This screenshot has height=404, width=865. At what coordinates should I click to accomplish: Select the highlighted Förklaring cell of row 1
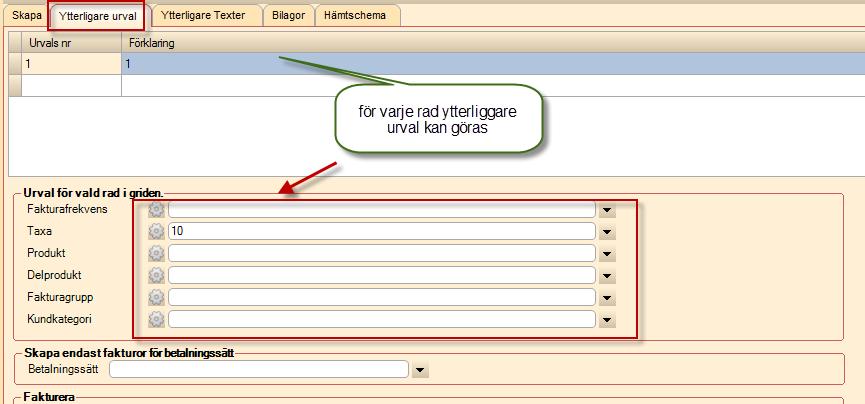point(493,64)
